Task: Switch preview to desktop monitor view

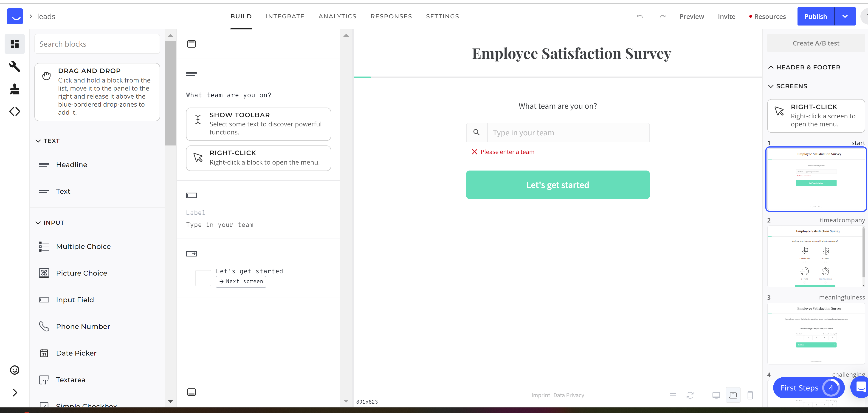Action: [x=716, y=395]
